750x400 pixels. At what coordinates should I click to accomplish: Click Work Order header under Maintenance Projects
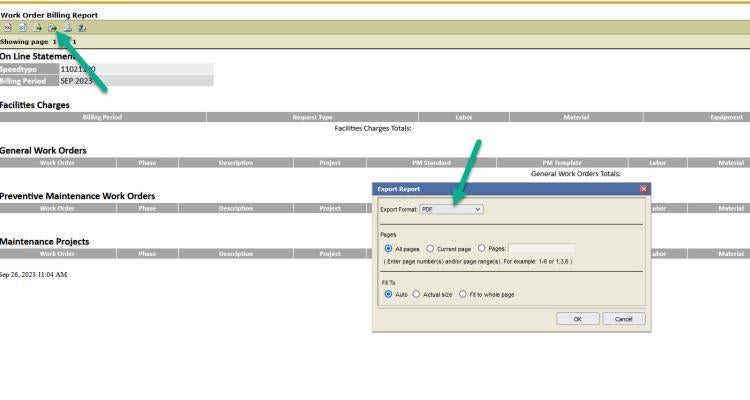pyautogui.click(x=57, y=254)
